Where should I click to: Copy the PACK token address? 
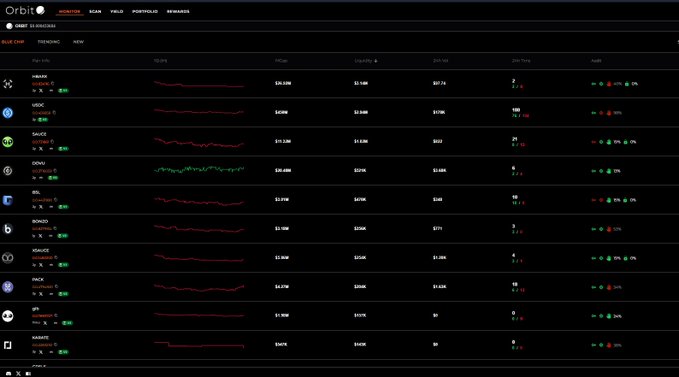pos(56,287)
